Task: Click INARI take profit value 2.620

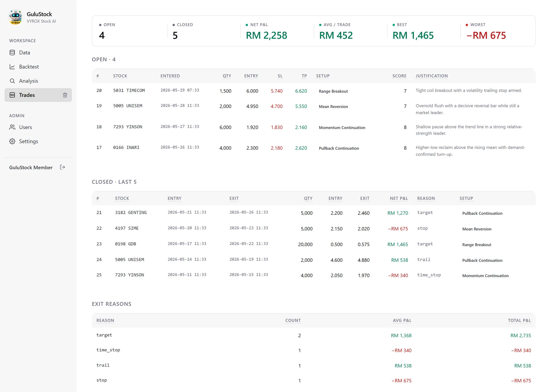Action: [x=301, y=148]
